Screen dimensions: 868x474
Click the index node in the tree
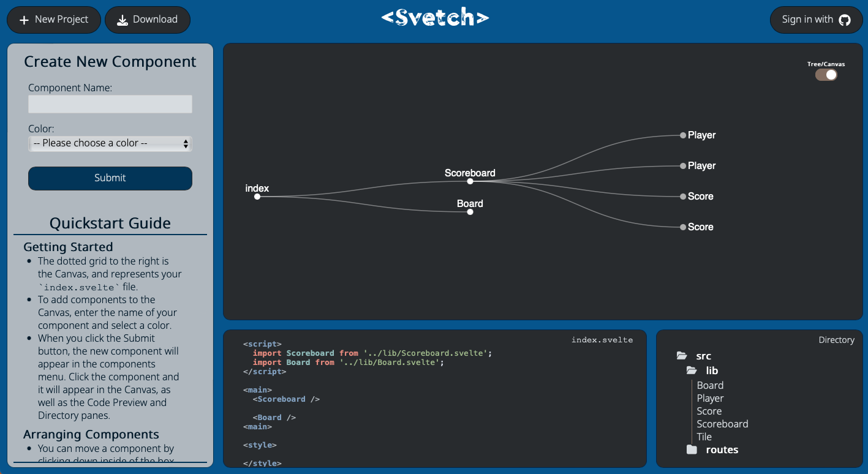point(257,197)
